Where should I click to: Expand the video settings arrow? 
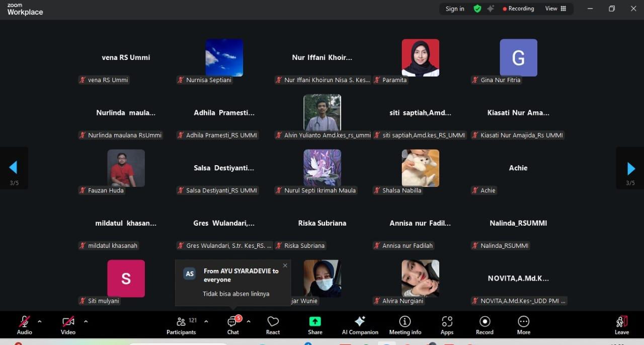pos(86,321)
